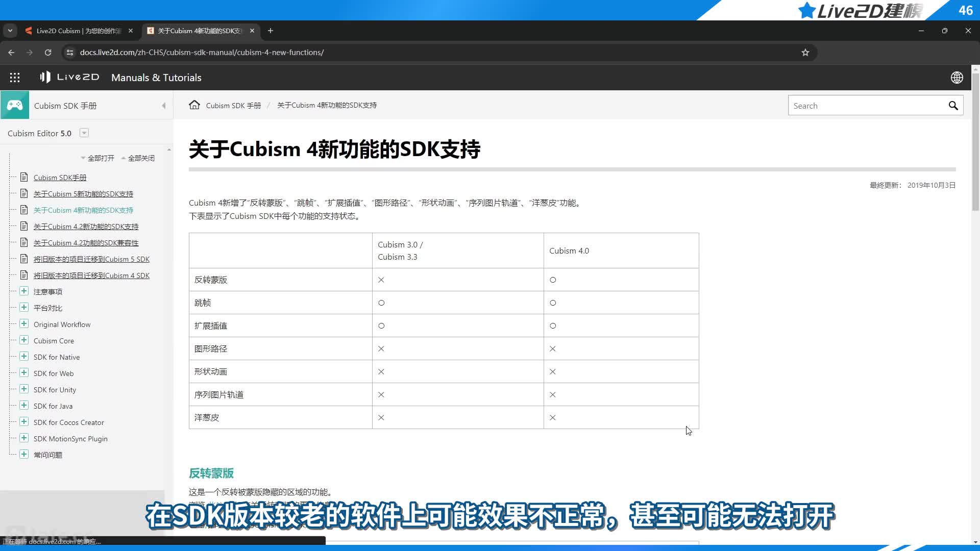Open the apps grid menu icon
This screenshot has height=551, width=980.
tap(15, 78)
